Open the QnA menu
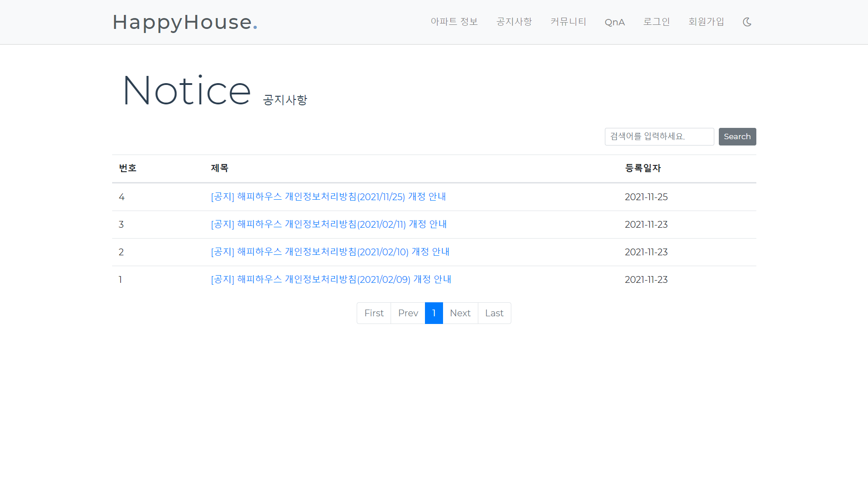The width and height of the screenshot is (868, 488). pyautogui.click(x=614, y=22)
